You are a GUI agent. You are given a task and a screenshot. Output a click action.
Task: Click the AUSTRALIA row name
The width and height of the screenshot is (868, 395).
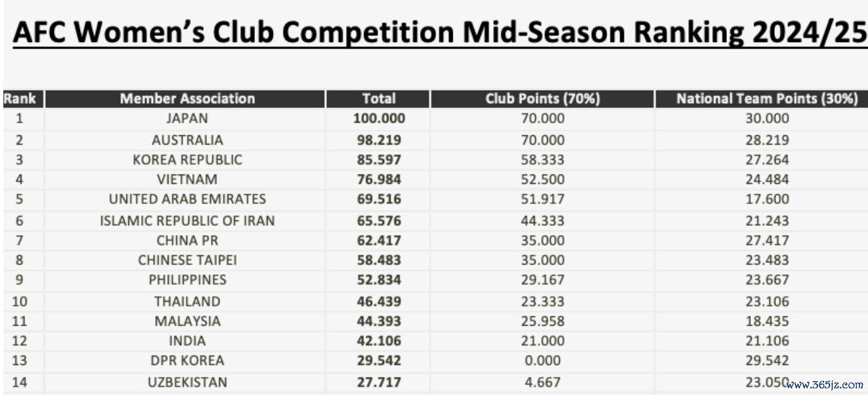pyautogui.click(x=187, y=140)
